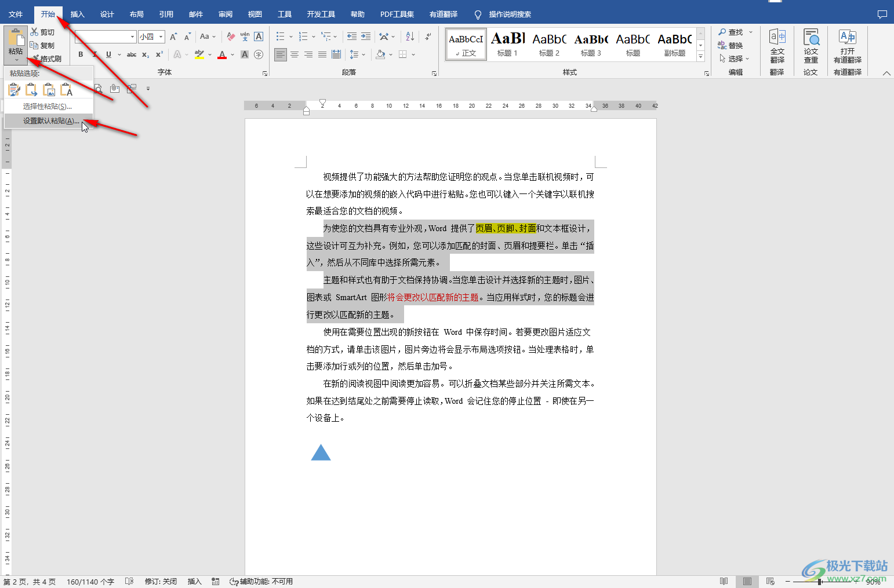
Task: Apply yellow text highlight color
Action: pos(199,54)
